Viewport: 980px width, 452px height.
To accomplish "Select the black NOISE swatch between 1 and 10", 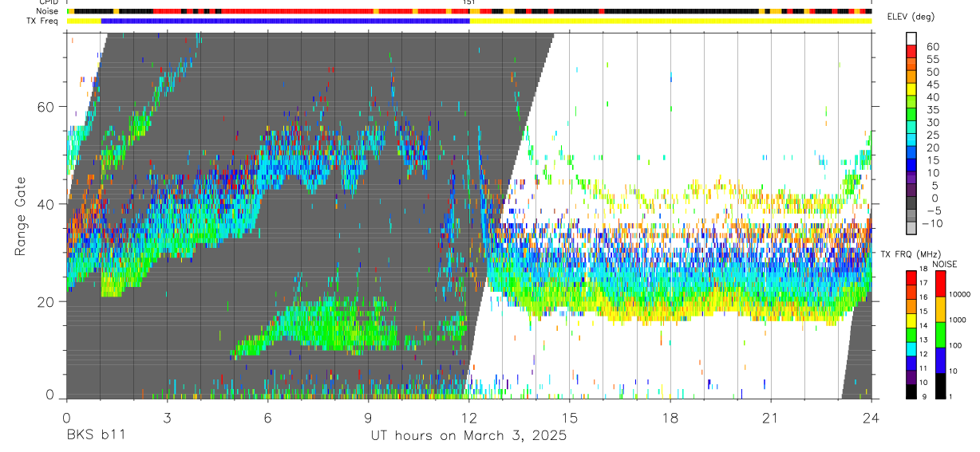I will (x=941, y=385).
